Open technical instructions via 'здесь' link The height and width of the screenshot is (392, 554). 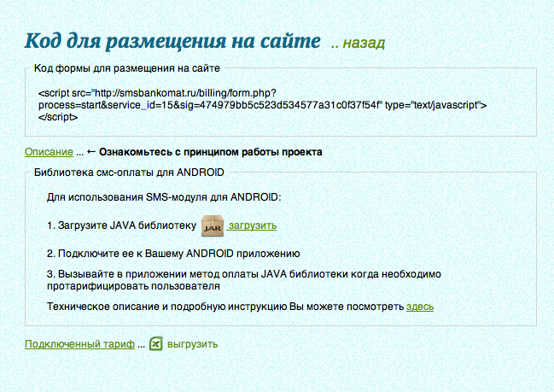[x=420, y=307]
